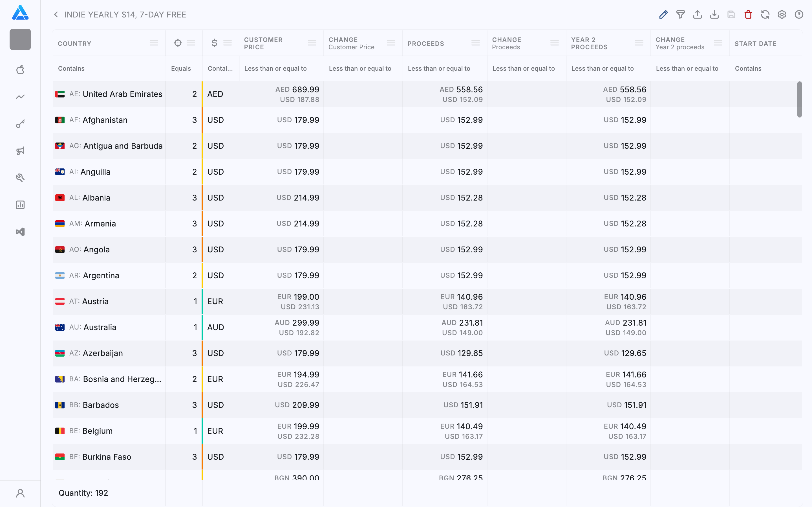The height and width of the screenshot is (507, 812).
Task: Click the Start Date column header
Action: click(x=755, y=43)
